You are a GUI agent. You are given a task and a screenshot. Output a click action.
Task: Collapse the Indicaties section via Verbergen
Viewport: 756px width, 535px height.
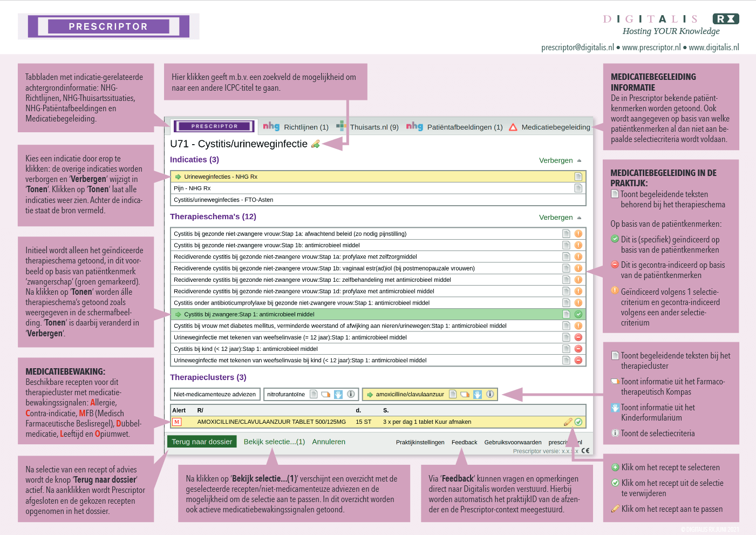556,160
